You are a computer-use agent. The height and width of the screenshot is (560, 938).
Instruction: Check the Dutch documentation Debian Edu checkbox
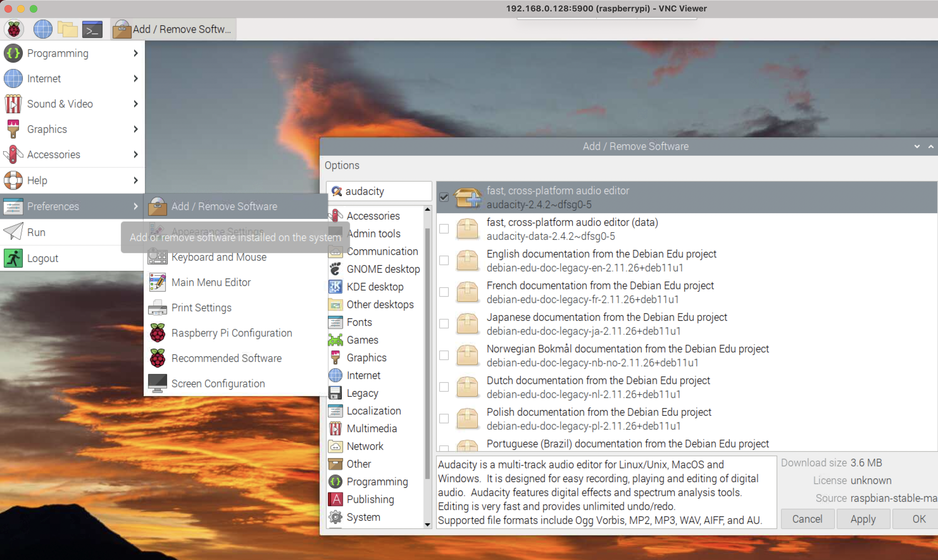(x=444, y=387)
